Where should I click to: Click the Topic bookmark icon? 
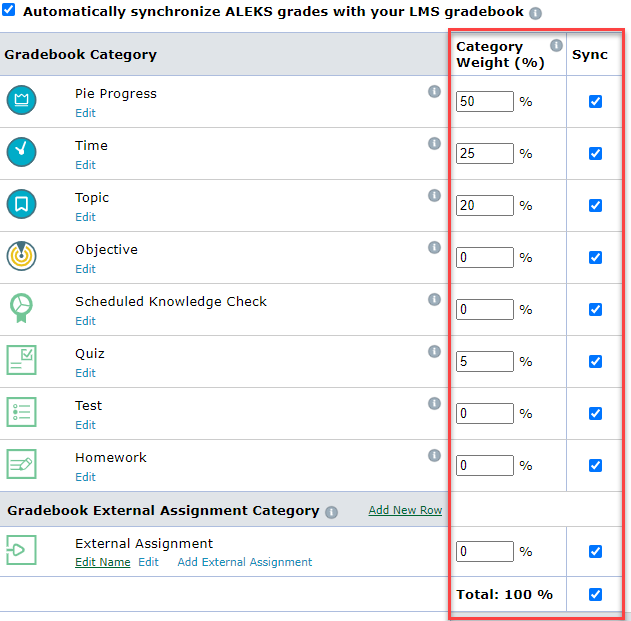point(21,204)
